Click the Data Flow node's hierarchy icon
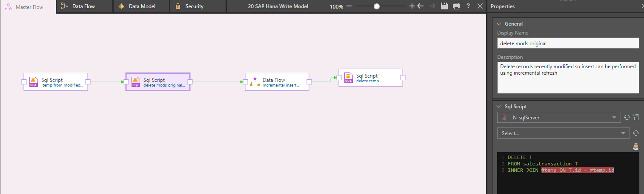Viewport: 644px width, 194px height. (255, 82)
